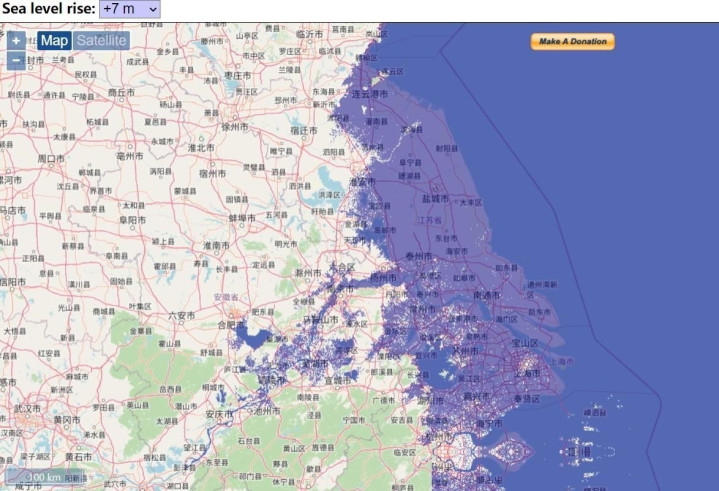The height and width of the screenshot is (491, 719).
Task: Click the 蚌埠市 city label
Action: (242, 219)
